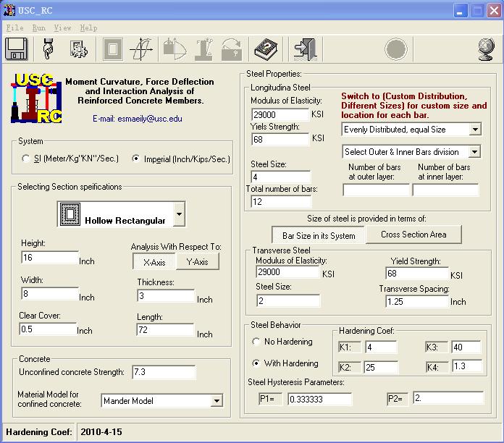Open the Run menu

[38, 28]
